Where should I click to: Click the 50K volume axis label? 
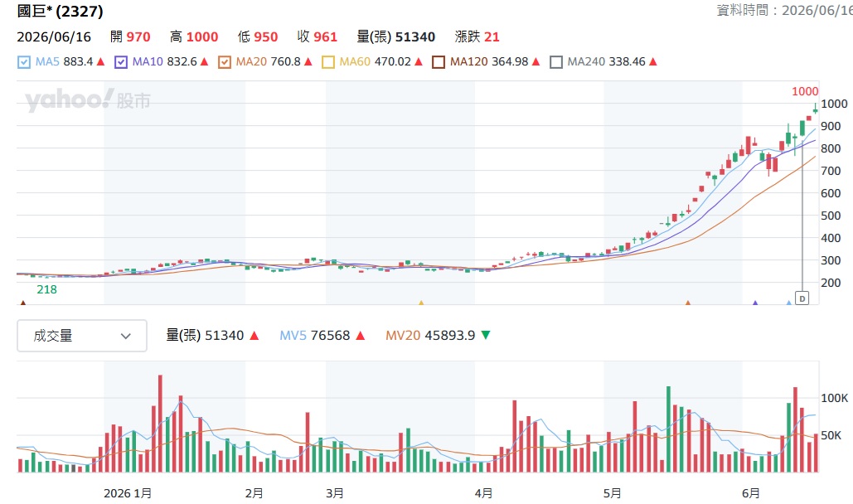pos(831,435)
